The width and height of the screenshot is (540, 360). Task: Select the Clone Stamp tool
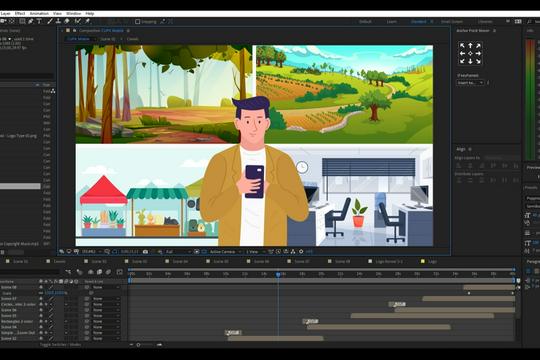pos(59,21)
